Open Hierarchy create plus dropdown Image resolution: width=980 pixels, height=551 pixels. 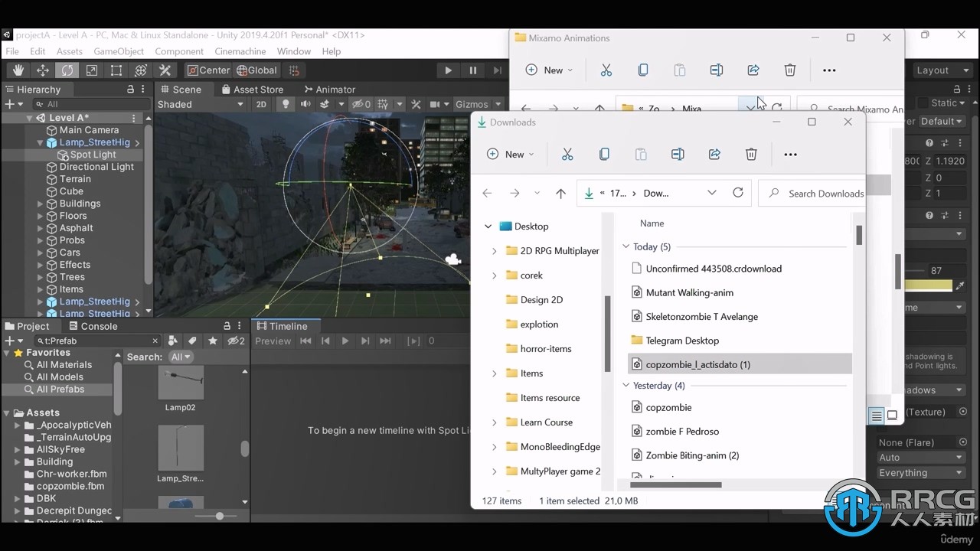tap(13, 104)
